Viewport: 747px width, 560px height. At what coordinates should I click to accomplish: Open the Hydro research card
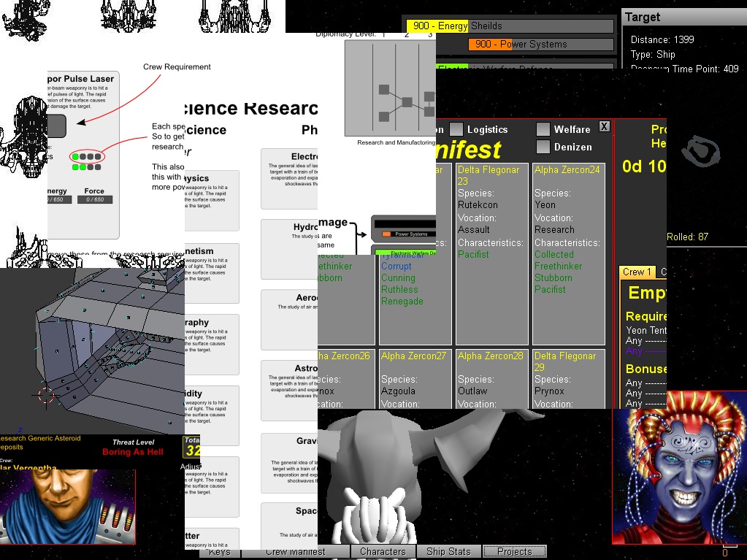pyautogui.click(x=289, y=249)
